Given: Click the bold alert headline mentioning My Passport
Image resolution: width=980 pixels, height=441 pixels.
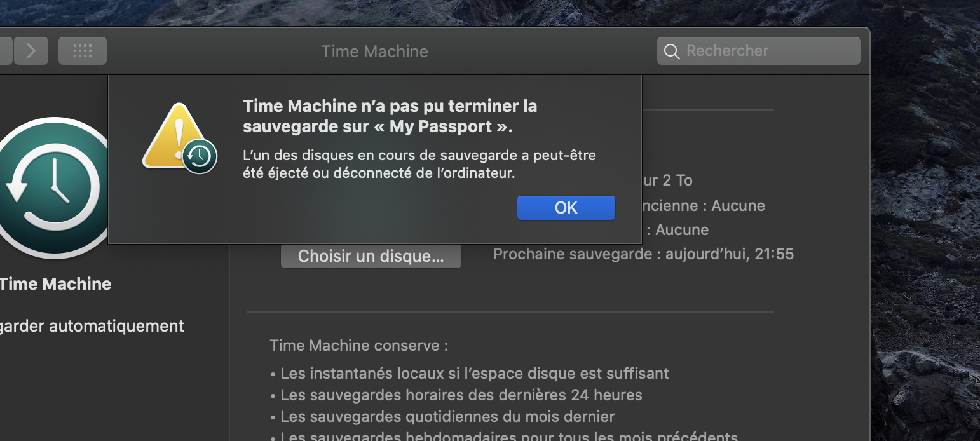Looking at the screenshot, I should (x=390, y=116).
